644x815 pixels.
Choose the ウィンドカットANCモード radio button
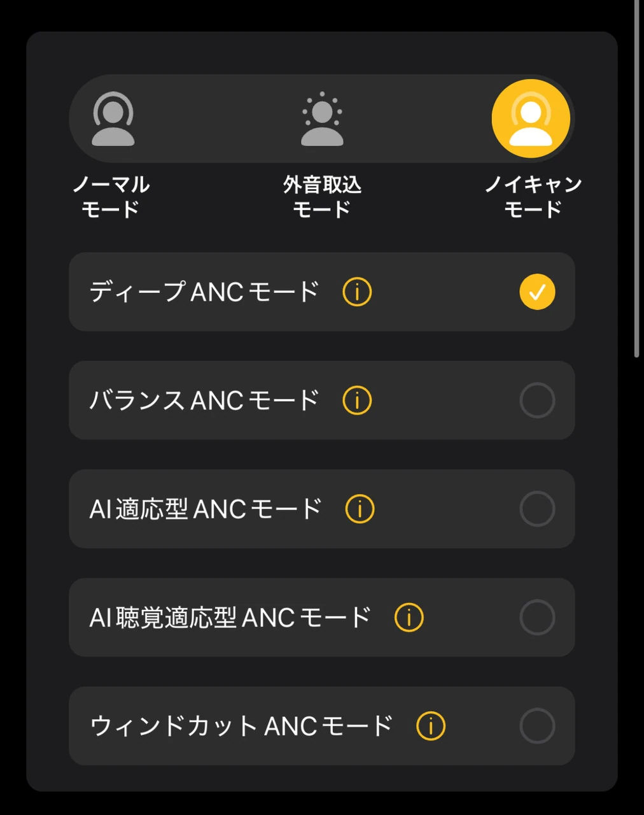(537, 726)
